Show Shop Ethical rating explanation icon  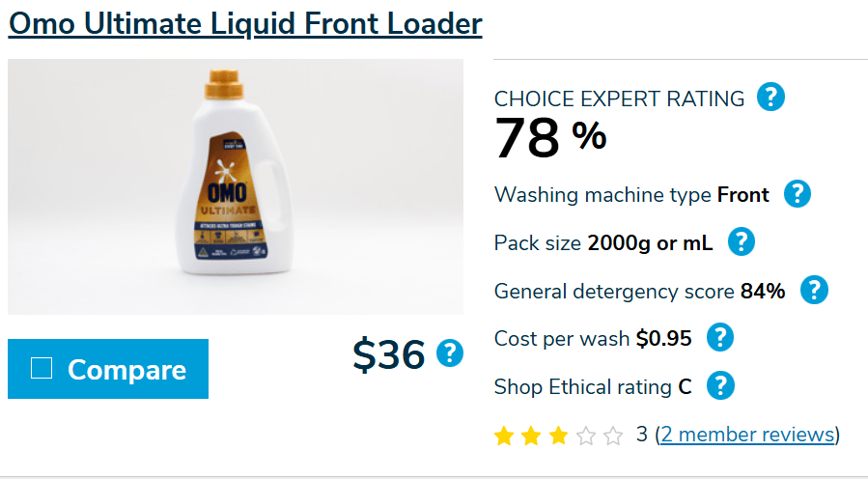coord(720,386)
